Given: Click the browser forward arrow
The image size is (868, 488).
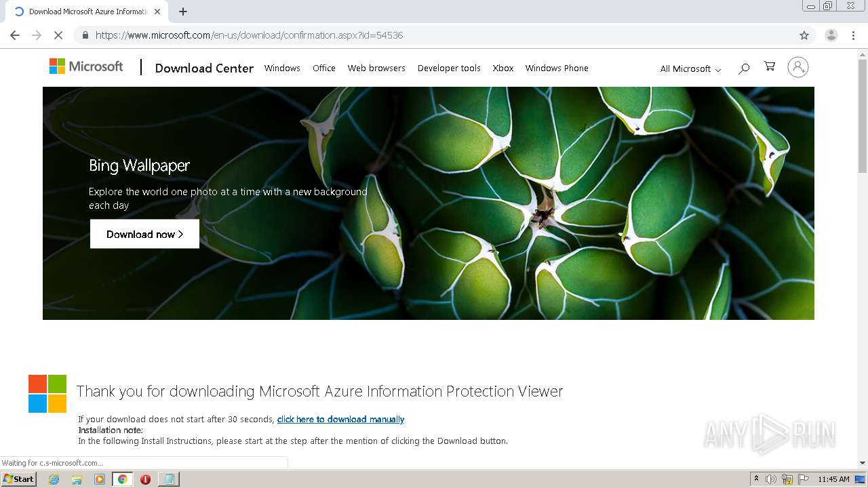Looking at the screenshot, I should (37, 35).
